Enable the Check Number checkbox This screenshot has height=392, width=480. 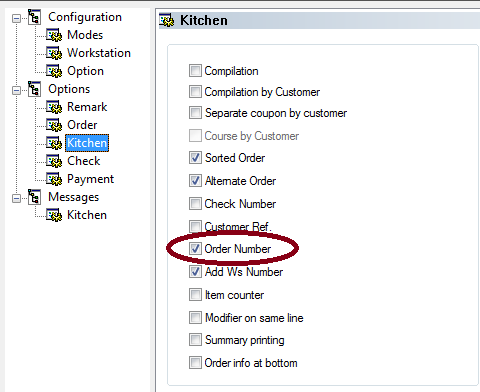click(x=195, y=204)
